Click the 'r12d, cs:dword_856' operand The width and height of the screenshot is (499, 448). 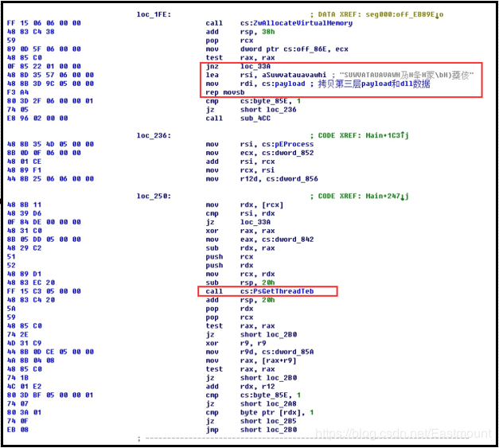pos(279,179)
